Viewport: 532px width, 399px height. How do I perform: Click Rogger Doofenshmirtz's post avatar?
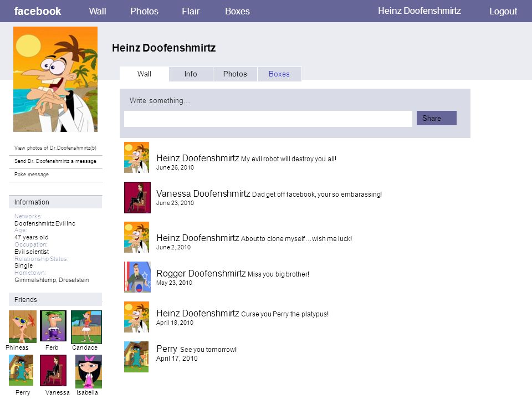(137, 277)
